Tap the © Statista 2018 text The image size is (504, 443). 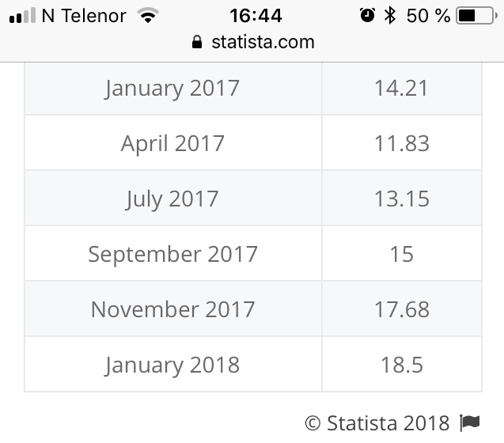coord(377,422)
